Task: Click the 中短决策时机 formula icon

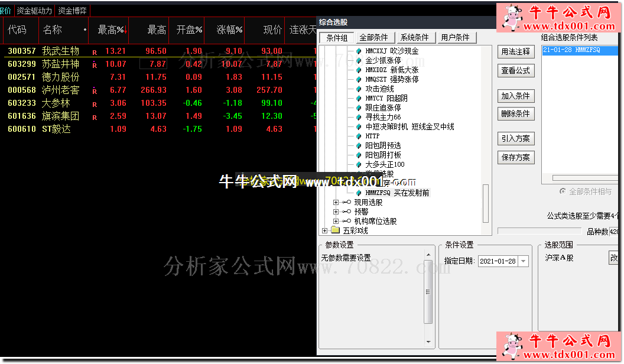Action: click(359, 126)
